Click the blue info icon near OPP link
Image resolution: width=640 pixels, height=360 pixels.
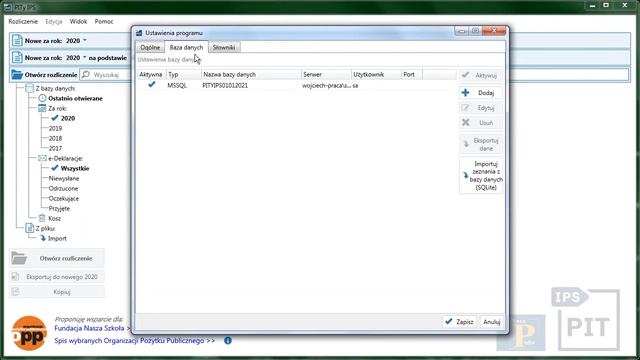tap(228, 340)
